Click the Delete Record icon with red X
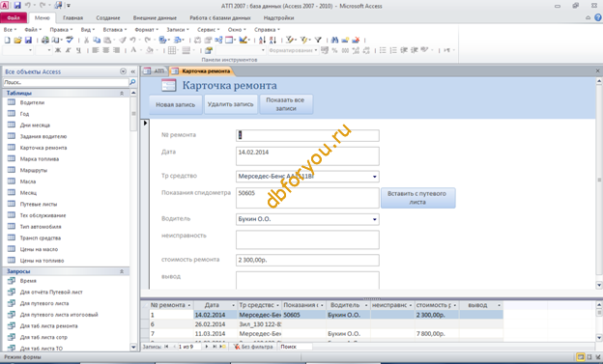 [x=356, y=40]
